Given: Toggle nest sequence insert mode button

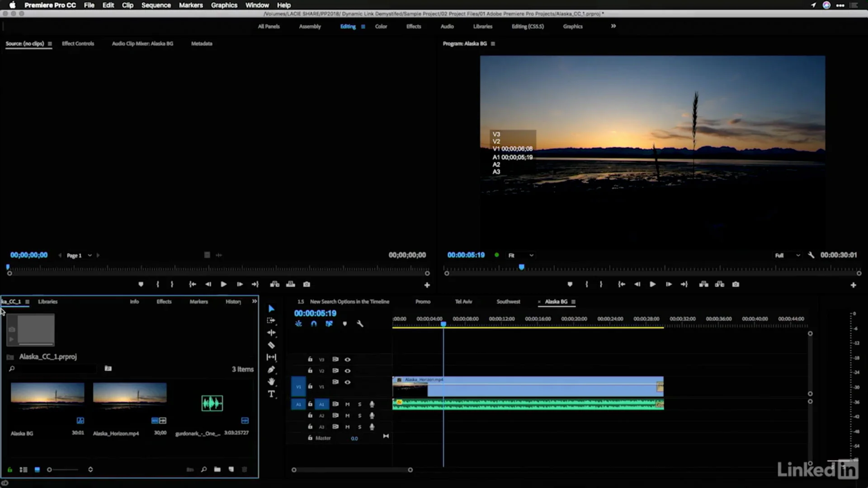Looking at the screenshot, I should (298, 324).
